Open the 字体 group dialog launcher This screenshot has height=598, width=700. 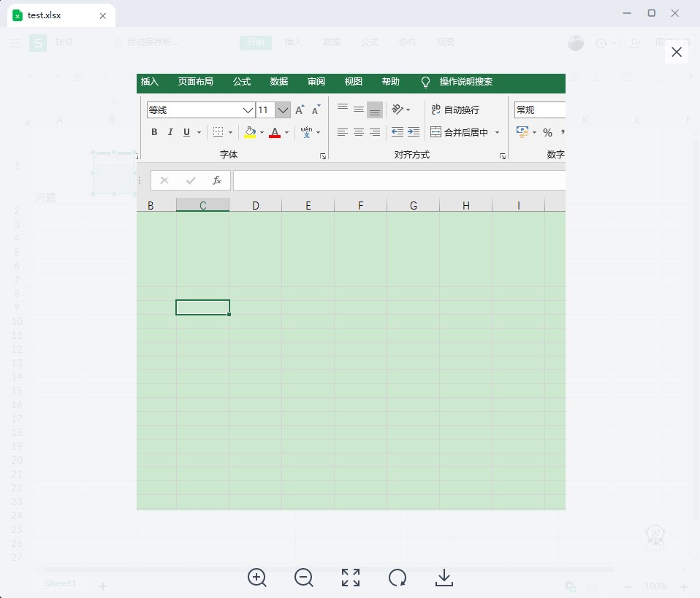323,156
